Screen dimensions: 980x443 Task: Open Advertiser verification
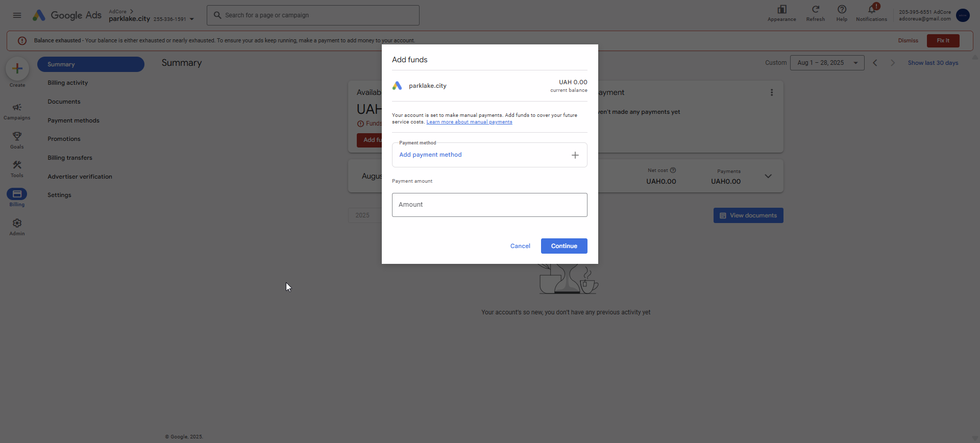[80, 177]
